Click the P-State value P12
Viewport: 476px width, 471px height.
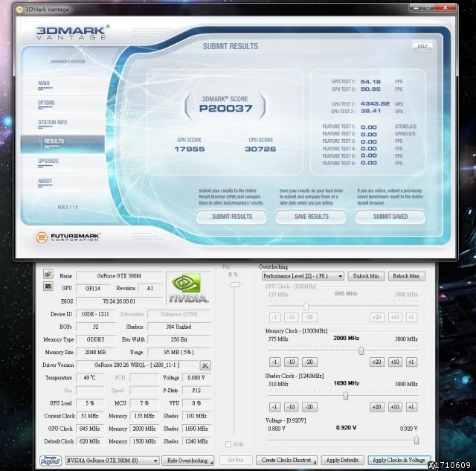196,391
